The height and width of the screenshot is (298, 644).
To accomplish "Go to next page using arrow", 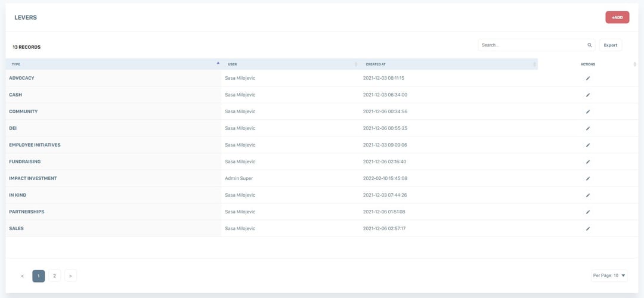I will 70,275.
